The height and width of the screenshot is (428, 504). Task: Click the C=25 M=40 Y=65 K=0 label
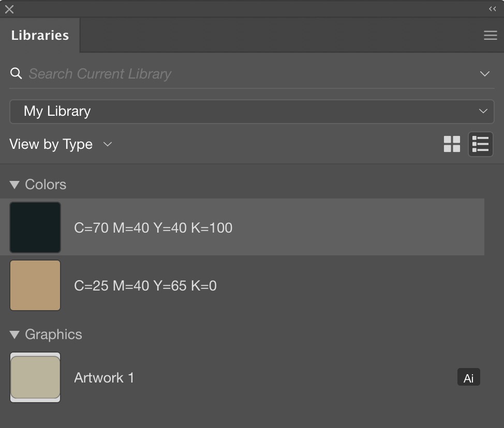pyautogui.click(x=145, y=285)
